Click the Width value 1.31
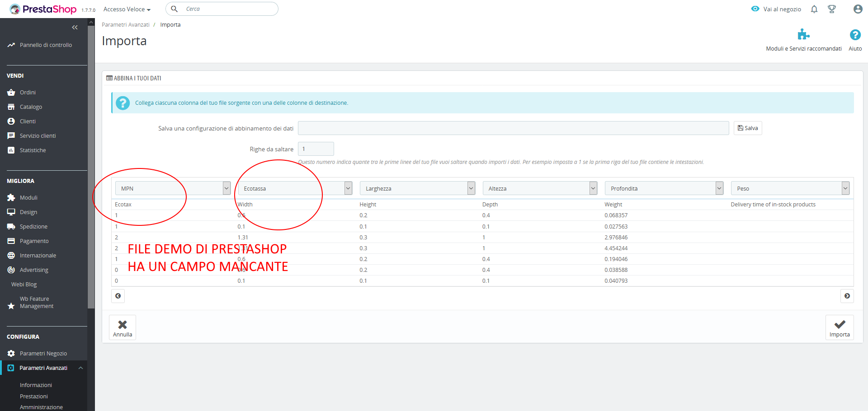The height and width of the screenshot is (411, 868). (x=243, y=238)
